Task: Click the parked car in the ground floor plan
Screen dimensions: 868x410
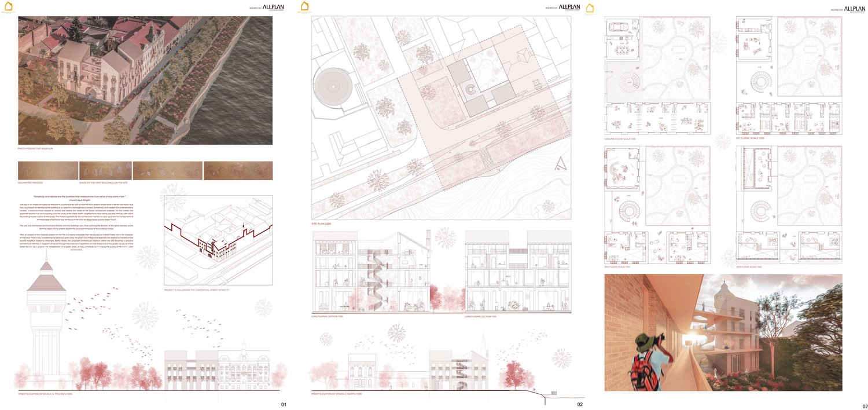Action: tap(617, 25)
